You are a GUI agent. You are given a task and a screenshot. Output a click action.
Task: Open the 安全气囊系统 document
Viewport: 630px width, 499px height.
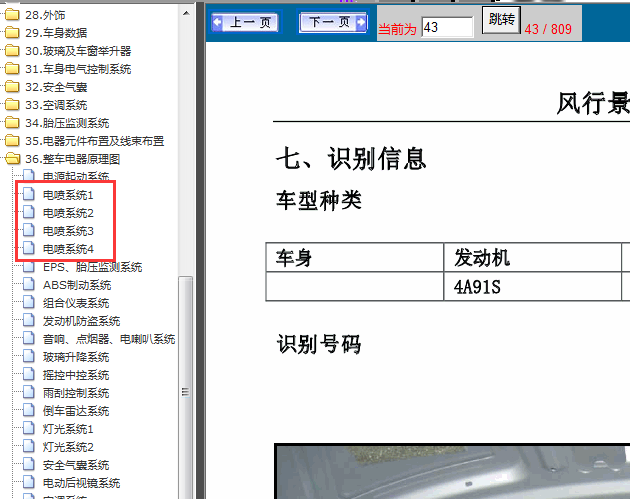pyautogui.click(x=76, y=465)
